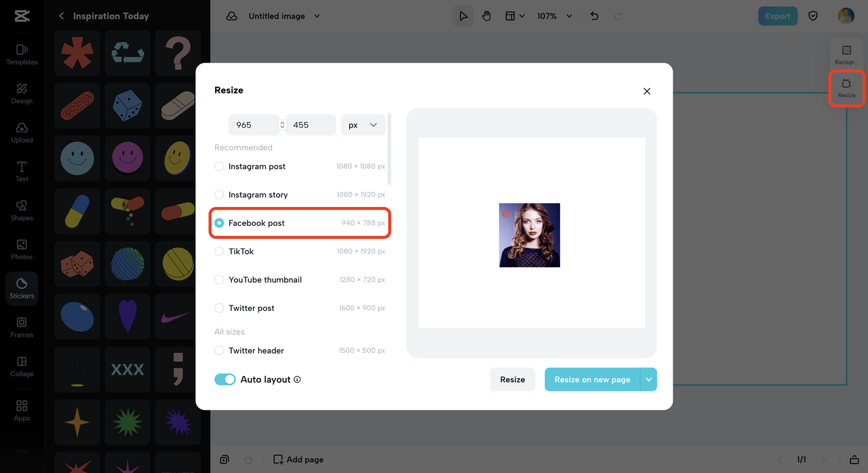Select the hand pan tool
The height and width of the screenshot is (473, 868).
[x=486, y=16]
